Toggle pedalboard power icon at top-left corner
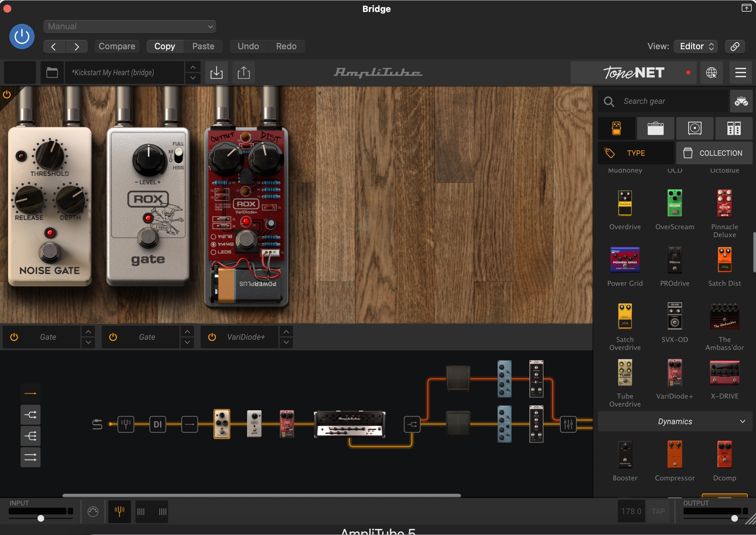Screen dimensions: 756x535 [7, 94]
